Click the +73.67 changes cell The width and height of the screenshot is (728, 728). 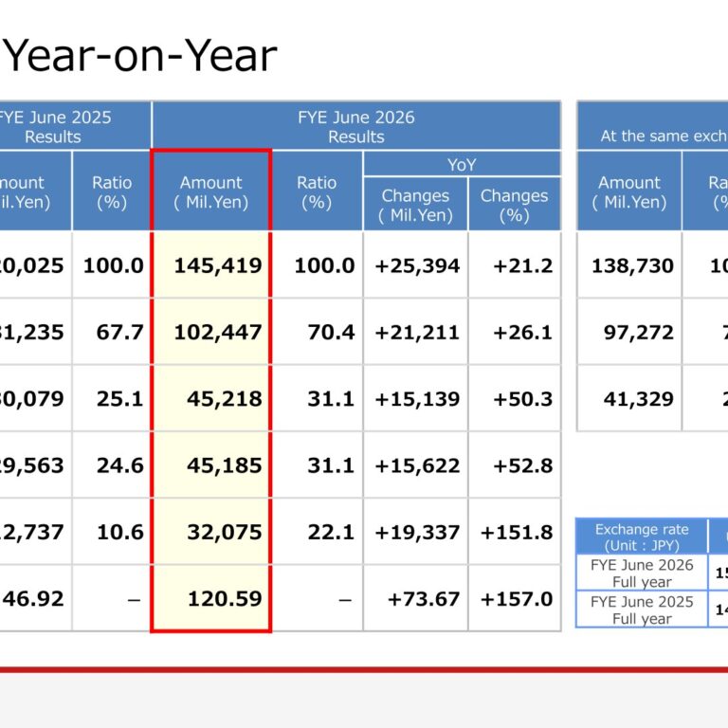pos(415,598)
